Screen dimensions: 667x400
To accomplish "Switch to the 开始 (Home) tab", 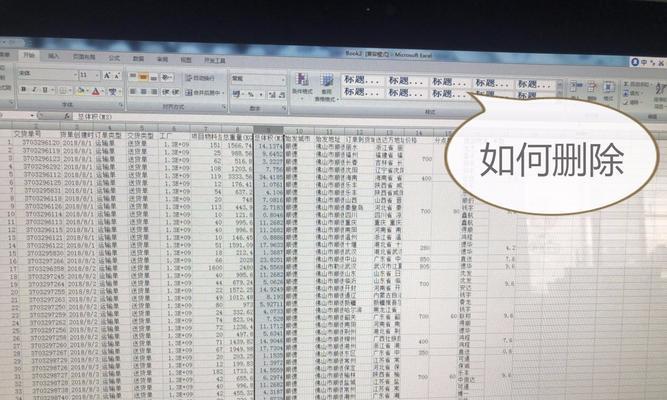I will [29, 55].
